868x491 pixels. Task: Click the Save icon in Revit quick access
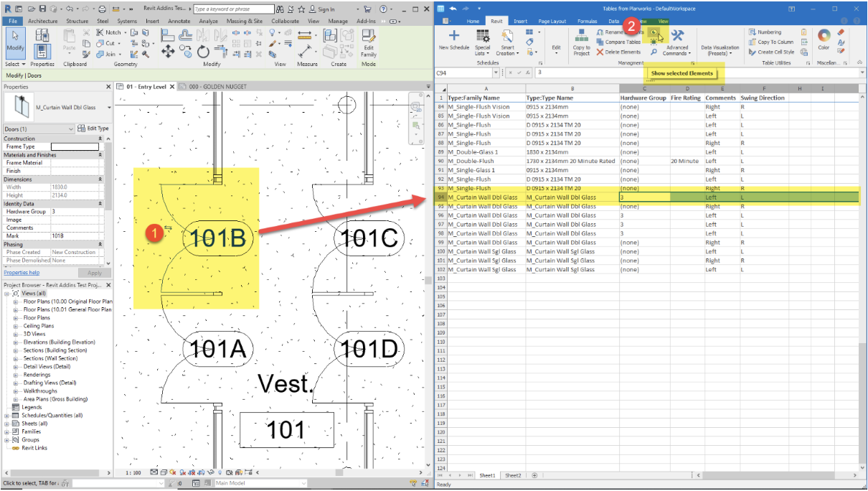click(x=42, y=9)
